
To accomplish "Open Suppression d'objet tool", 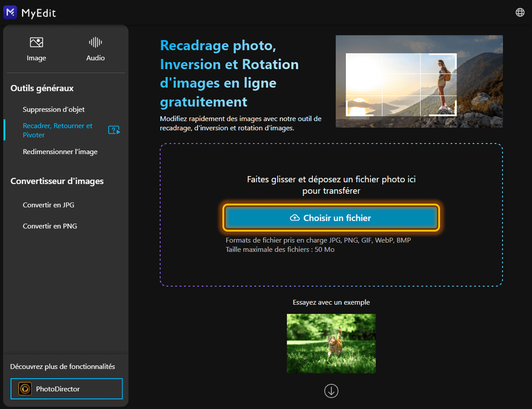I will tap(53, 109).
